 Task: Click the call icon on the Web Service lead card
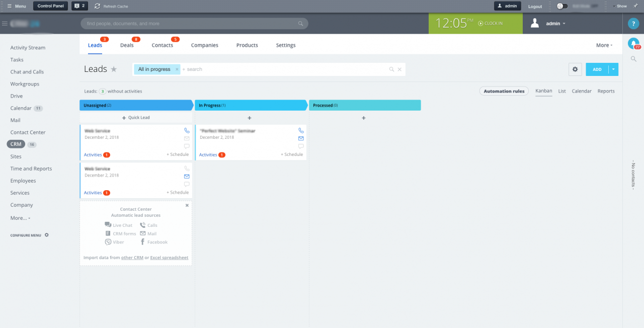point(187,130)
